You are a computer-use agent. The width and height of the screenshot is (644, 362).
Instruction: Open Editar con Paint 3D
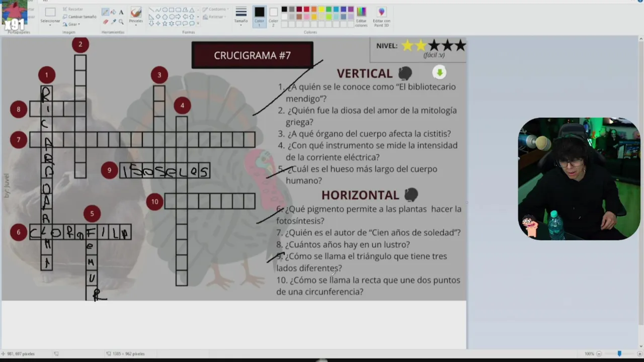[381, 16]
